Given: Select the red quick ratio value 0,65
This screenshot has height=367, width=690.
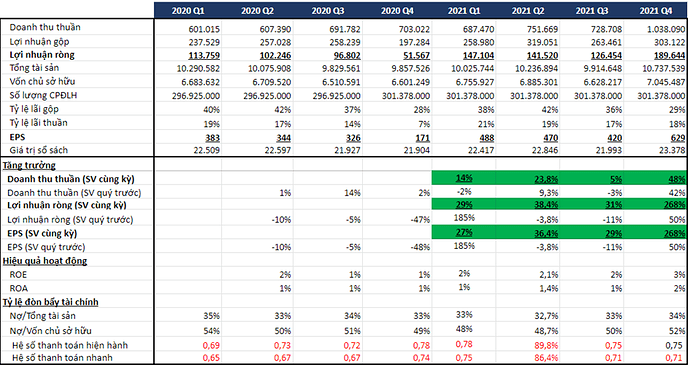Looking at the screenshot, I should [211, 358].
